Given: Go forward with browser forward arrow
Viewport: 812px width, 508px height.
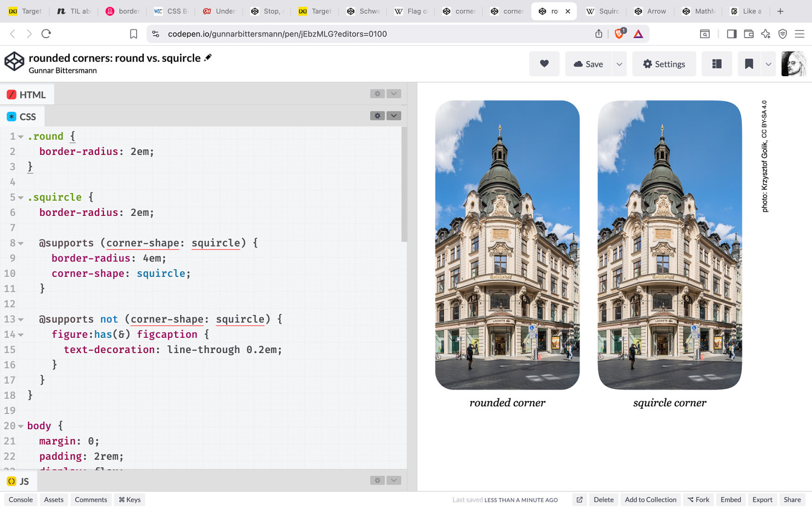Looking at the screenshot, I should tap(29, 34).
